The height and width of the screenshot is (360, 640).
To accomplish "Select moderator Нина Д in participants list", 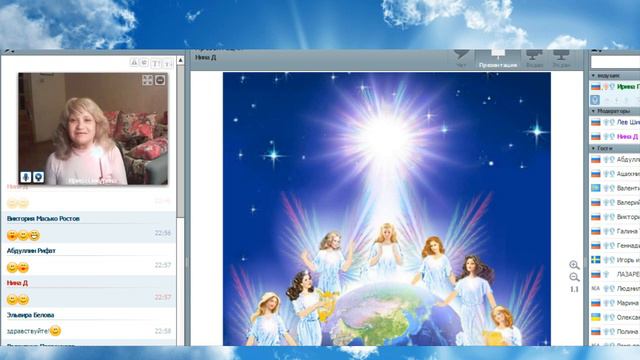I will (615, 136).
